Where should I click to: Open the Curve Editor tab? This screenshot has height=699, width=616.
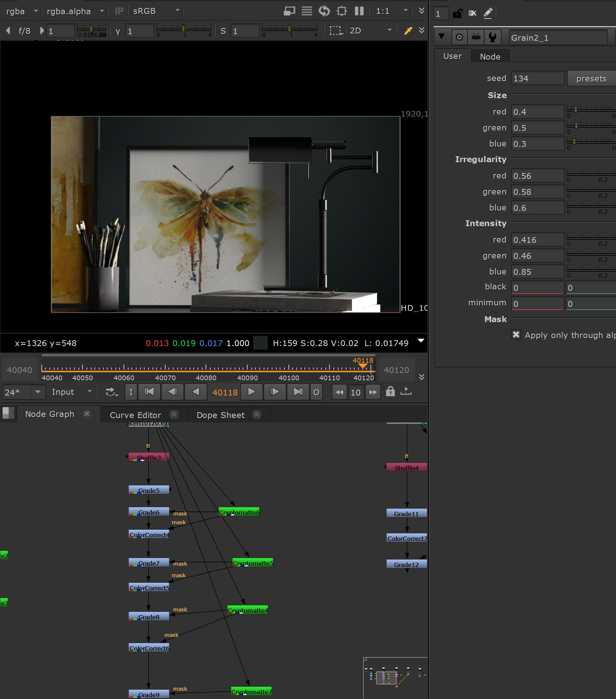tap(135, 415)
